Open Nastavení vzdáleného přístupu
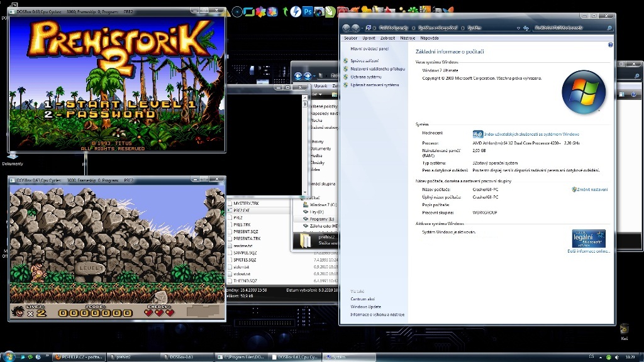644x362 pixels. pos(377,69)
